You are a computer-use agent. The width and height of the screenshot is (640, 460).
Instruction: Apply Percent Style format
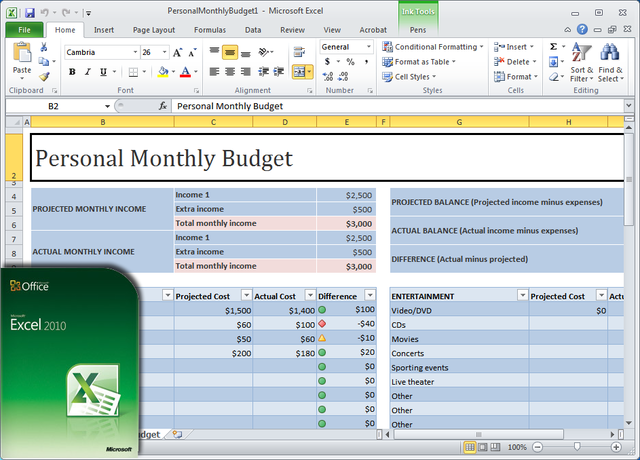(350, 62)
